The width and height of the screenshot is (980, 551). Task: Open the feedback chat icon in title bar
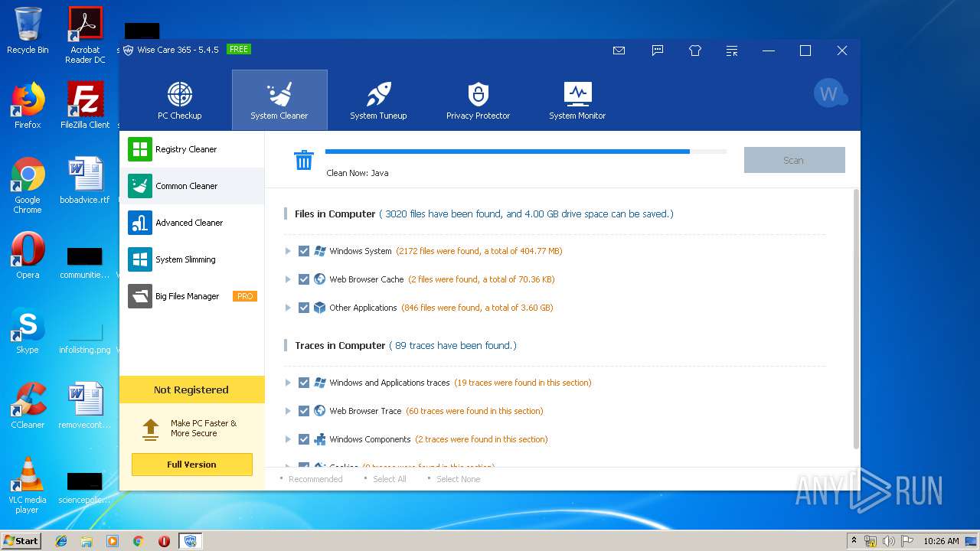658,51
